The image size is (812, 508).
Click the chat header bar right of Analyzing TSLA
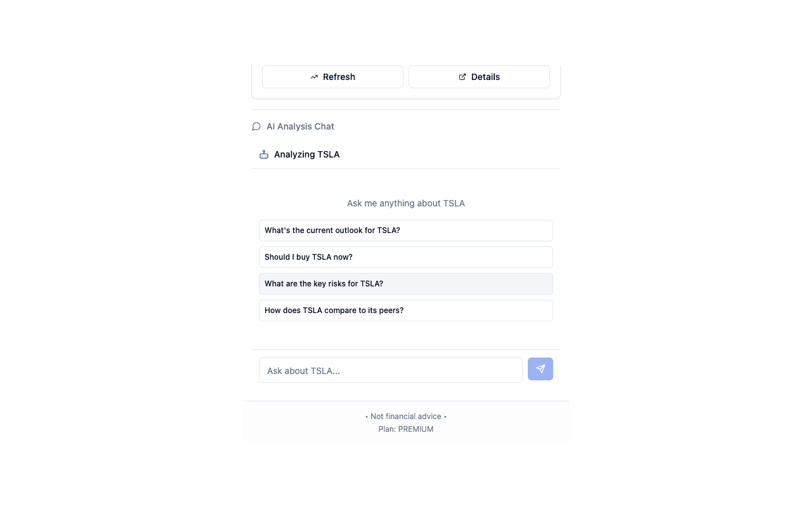pos(449,154)
